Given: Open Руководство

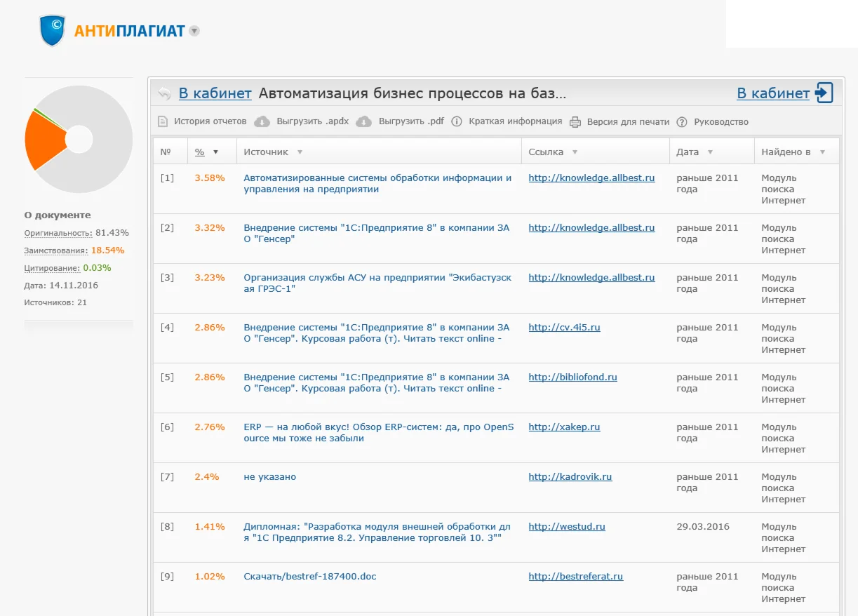Looking at the screenshot, I should coord(721,122).
